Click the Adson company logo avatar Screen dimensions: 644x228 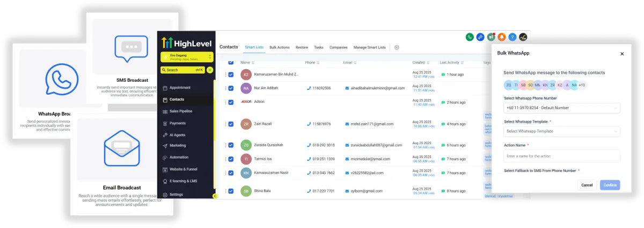click(246, 101)
